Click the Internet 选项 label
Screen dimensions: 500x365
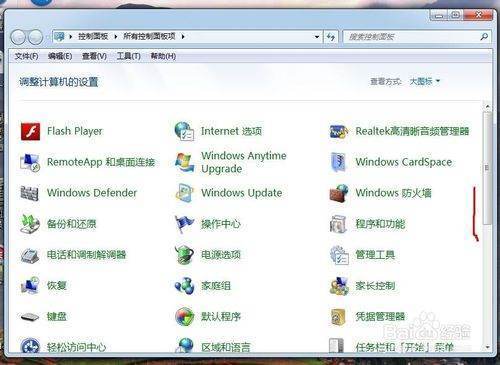click(232, 131)
